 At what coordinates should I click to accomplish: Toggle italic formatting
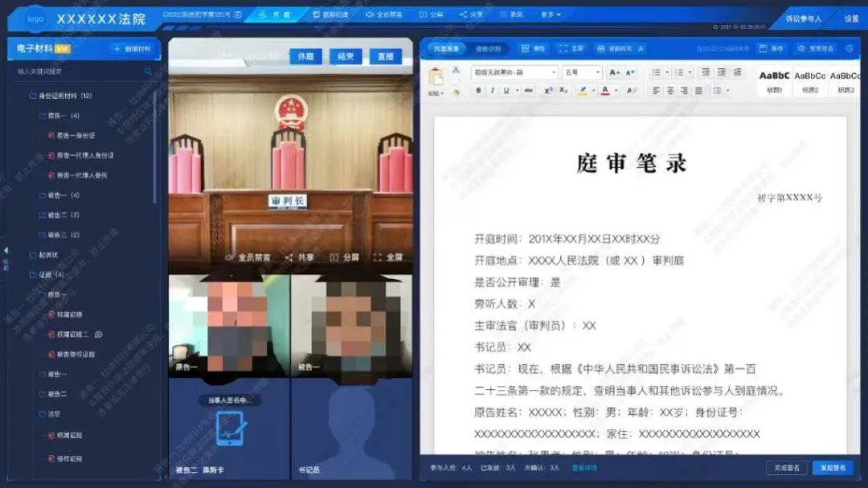[492, 90]
